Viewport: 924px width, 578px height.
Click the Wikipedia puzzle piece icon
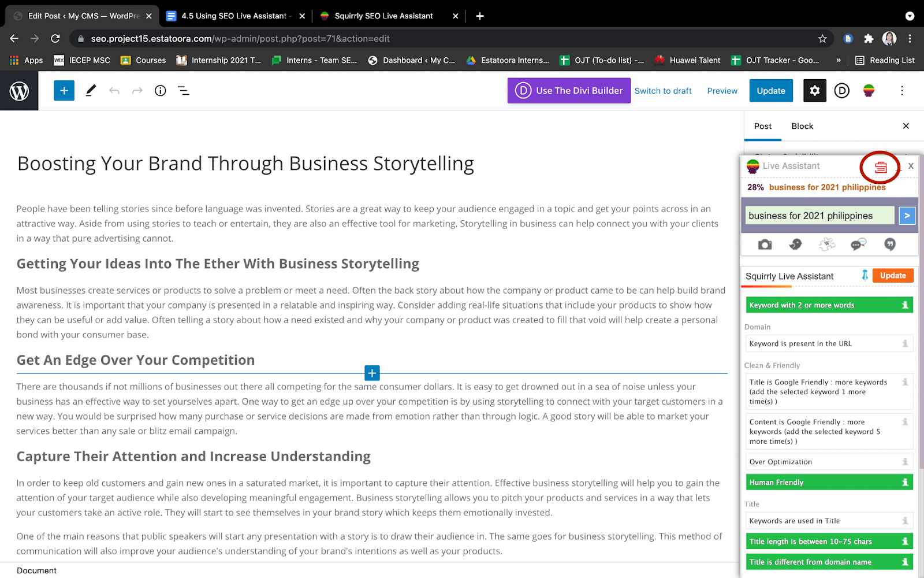point(827,244)
